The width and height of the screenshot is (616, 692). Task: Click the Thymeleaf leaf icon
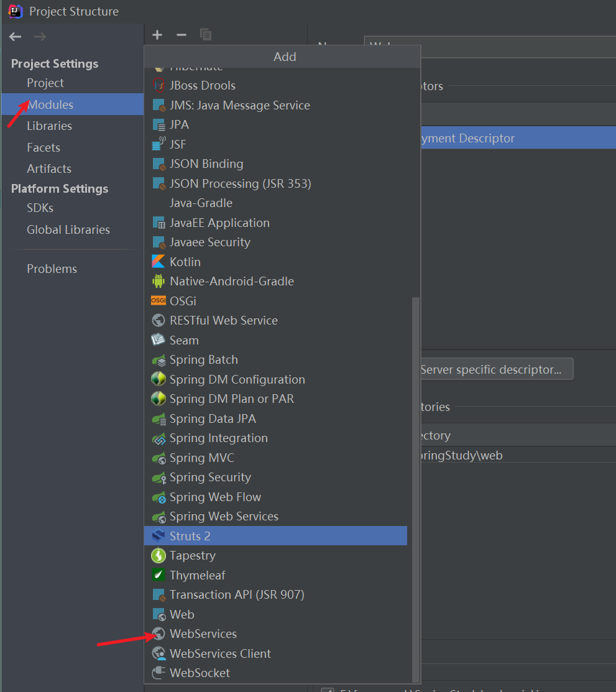[159, 575]
